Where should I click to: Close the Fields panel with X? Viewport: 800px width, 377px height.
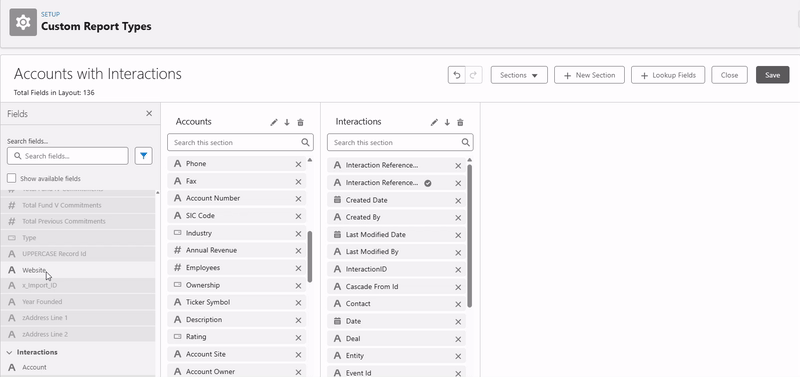[x=149, y=113]
